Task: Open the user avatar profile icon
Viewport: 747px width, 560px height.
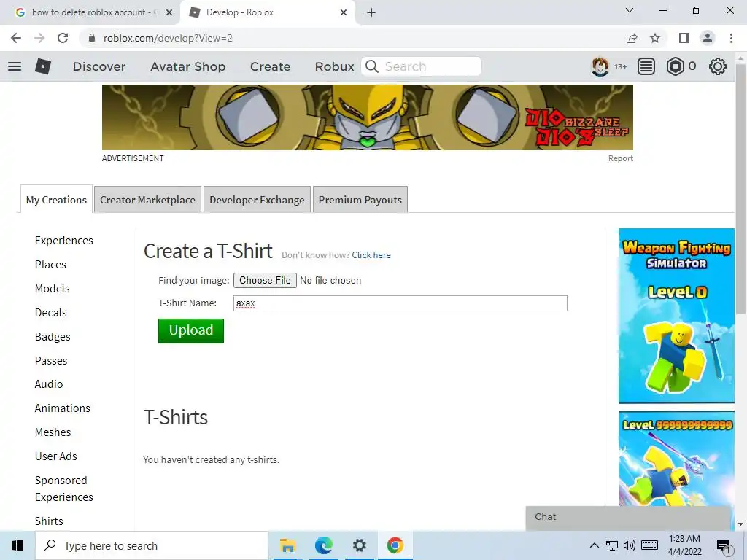Action: click(600, 66)
